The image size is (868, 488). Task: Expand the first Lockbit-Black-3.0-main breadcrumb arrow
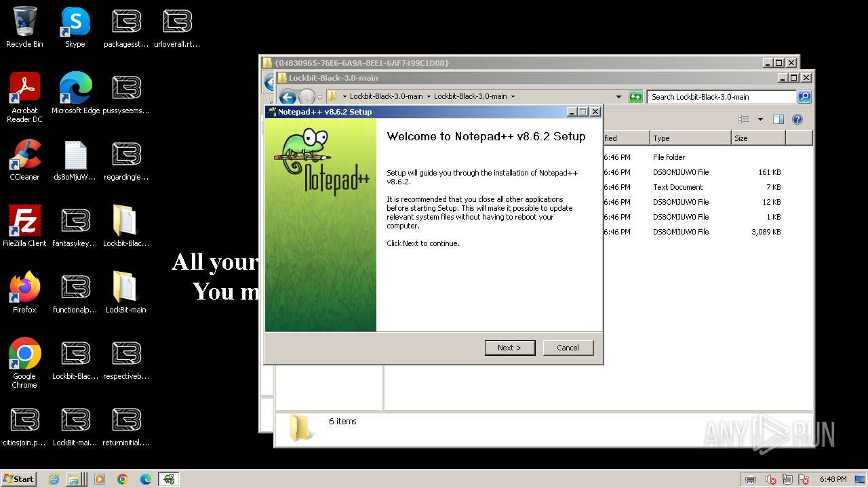coord(429,96)
